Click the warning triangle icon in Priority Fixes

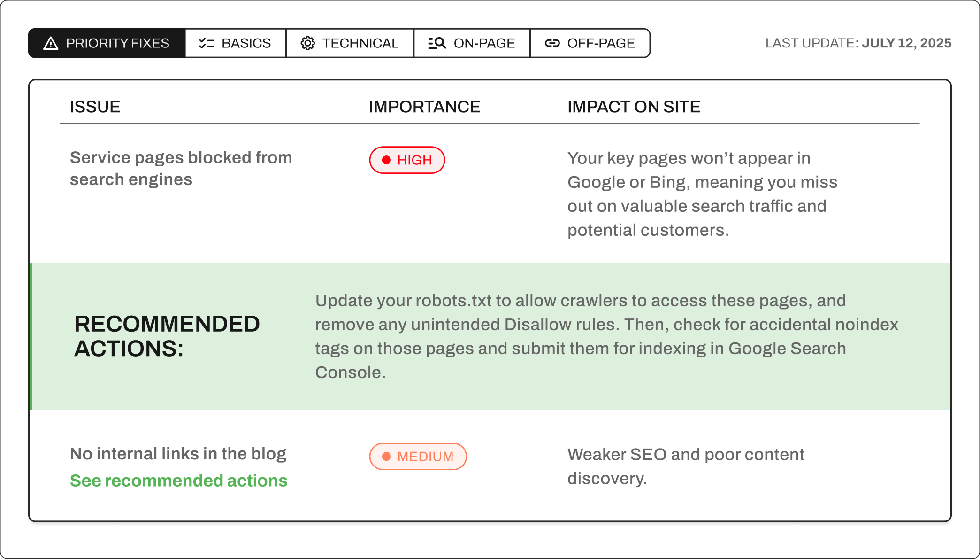(x=51, y=43)
